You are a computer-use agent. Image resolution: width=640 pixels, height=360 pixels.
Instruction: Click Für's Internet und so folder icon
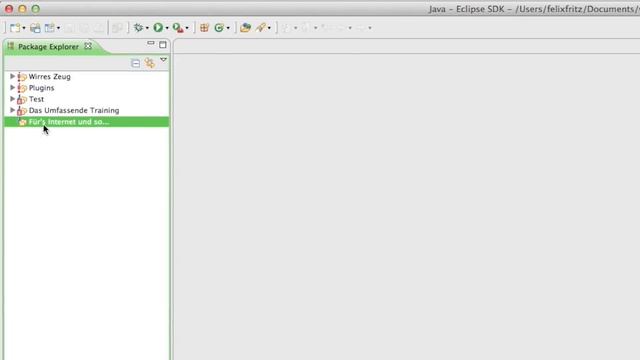(22, 122)
